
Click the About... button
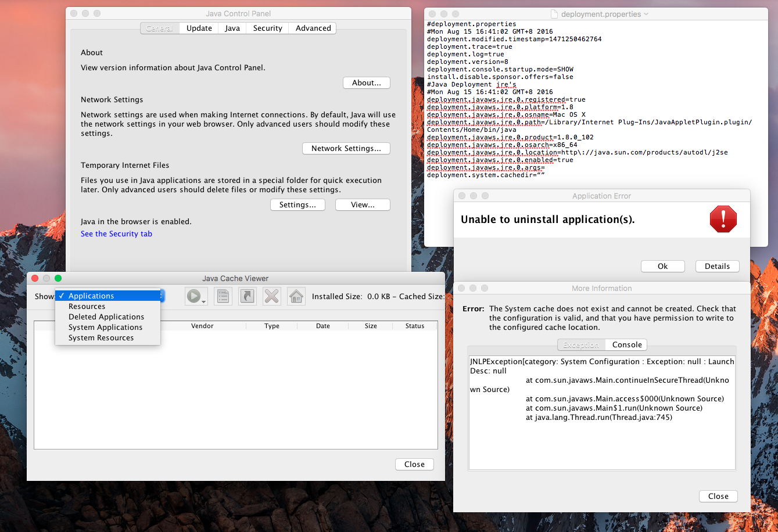pos(366,83)
